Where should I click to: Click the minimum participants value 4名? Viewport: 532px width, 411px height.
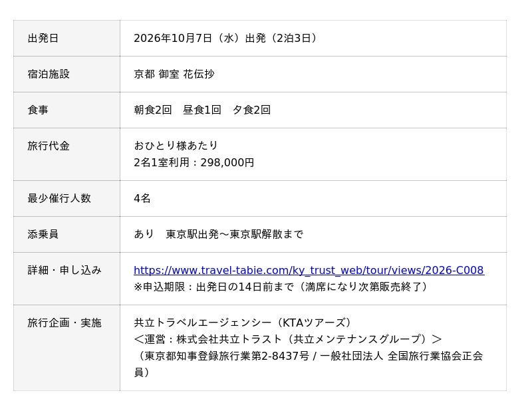click(142, 199)
